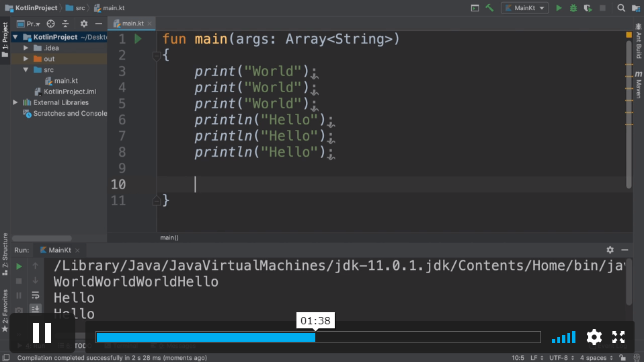Open KotlinProject.iml in project tree
The image size is (644, 362).
pos(69,92)
